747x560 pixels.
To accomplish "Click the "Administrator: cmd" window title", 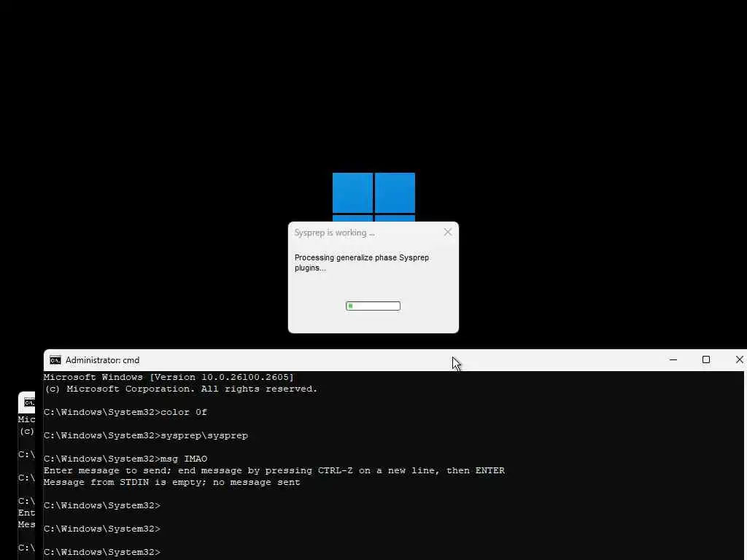I will coord(102,360).
